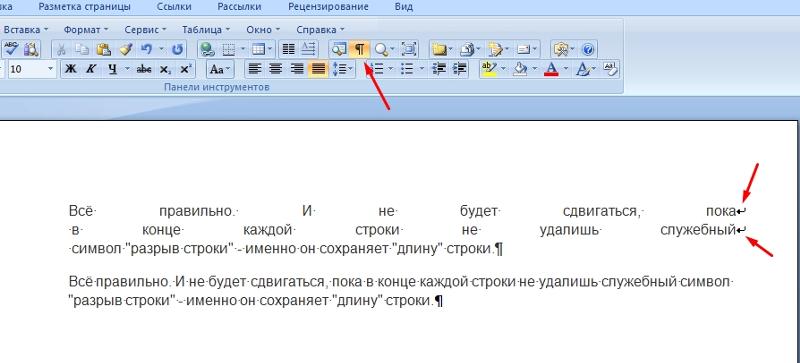This screenshot has height=363, width=800.
Task: Click the subscript x₂ icon
Action: (165, 69)
